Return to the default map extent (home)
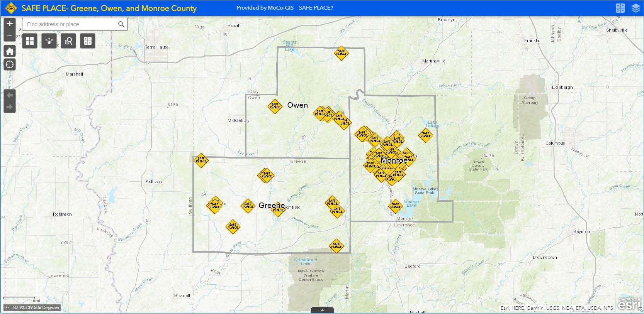 click(x=10, y=51)
